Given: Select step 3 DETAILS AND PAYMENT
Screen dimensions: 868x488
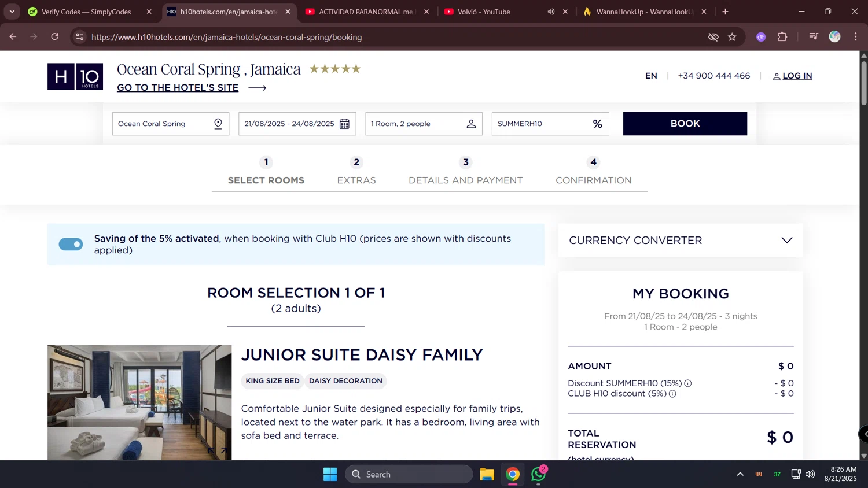Looking at the screenshot, I should 466,172.
